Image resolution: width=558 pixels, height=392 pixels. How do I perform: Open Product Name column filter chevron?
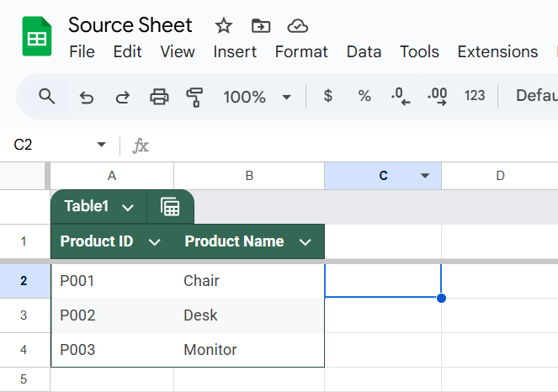tap(305, 242)
